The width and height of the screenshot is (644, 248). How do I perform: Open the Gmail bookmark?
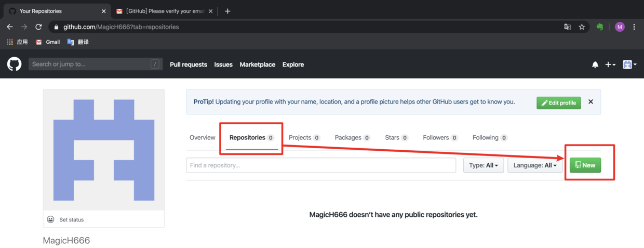(48, 42)
